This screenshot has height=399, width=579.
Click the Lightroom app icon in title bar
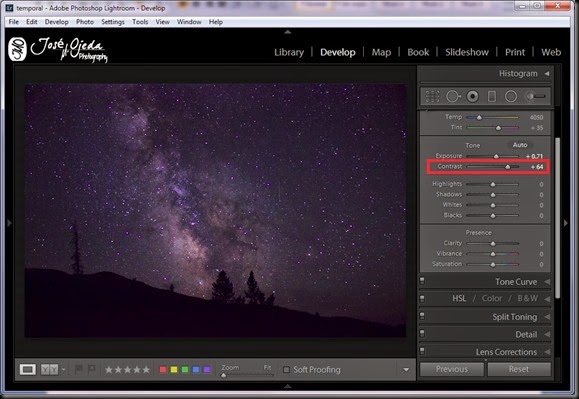pyautogui.click(x=9, y=8)
